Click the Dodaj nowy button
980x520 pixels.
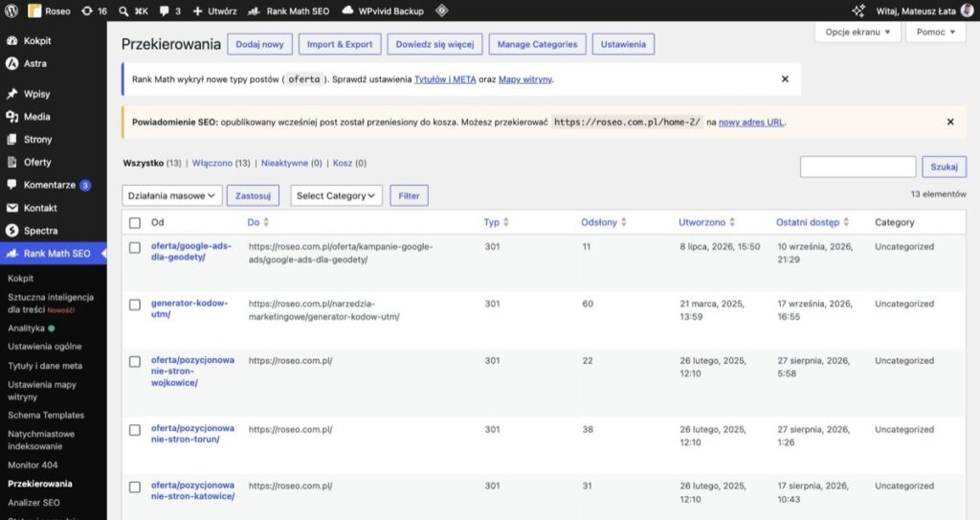pyautogui.click(x=259, y=44)
